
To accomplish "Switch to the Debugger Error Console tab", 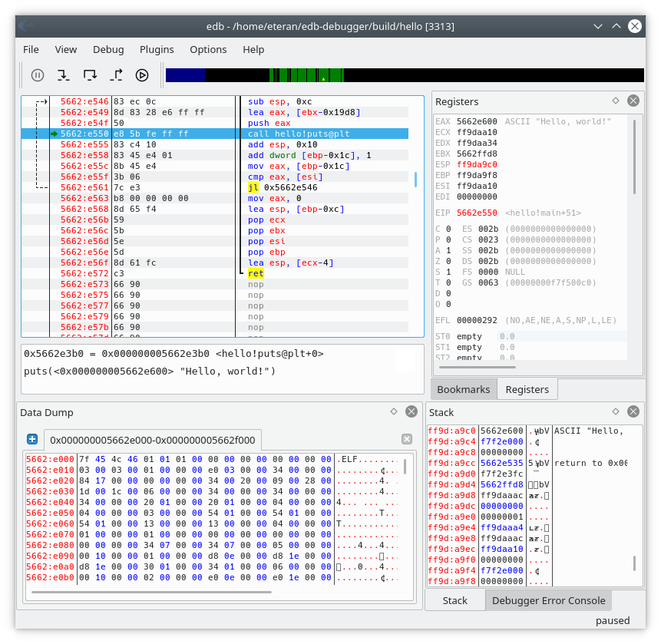I will point(548,599).
